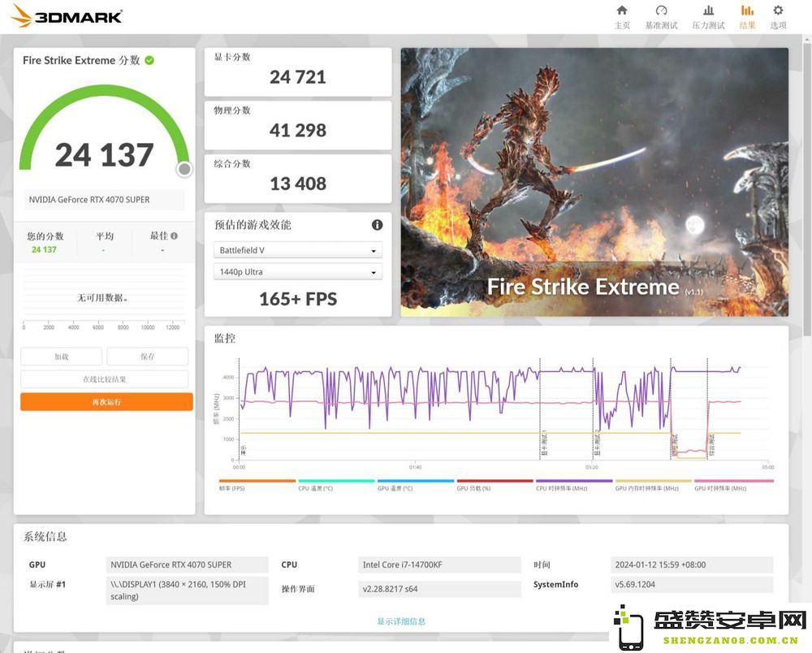
Task: Click the 系统信息 system info heading
Action: tap(45, 537)
